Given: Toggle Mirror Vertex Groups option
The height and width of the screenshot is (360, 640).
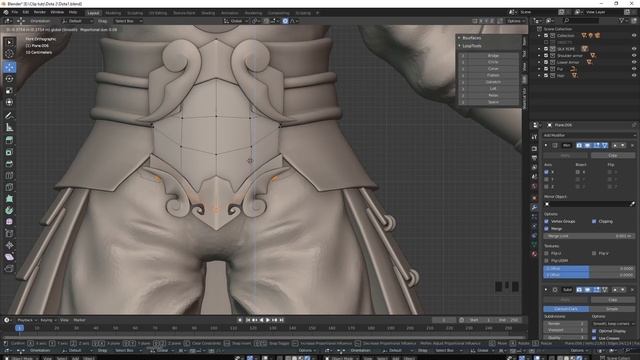Looking at the screenshot, I should [x=547, y=221].
